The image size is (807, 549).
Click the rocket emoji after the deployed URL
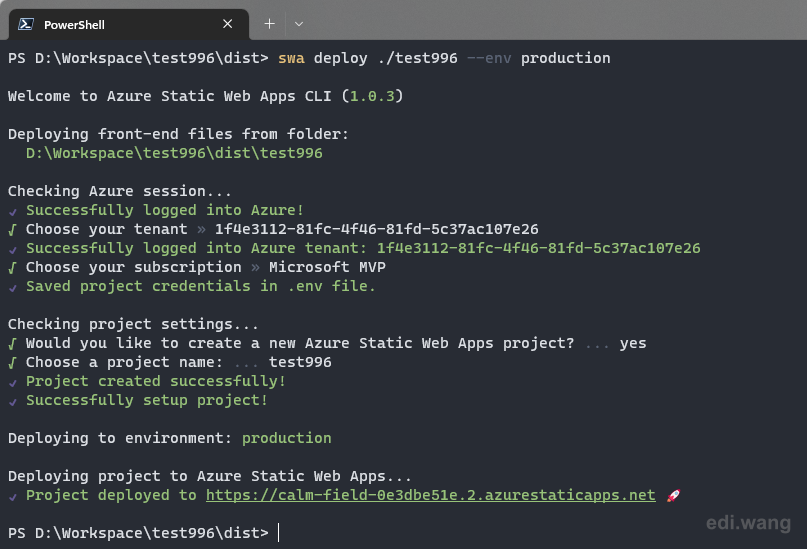673,495
